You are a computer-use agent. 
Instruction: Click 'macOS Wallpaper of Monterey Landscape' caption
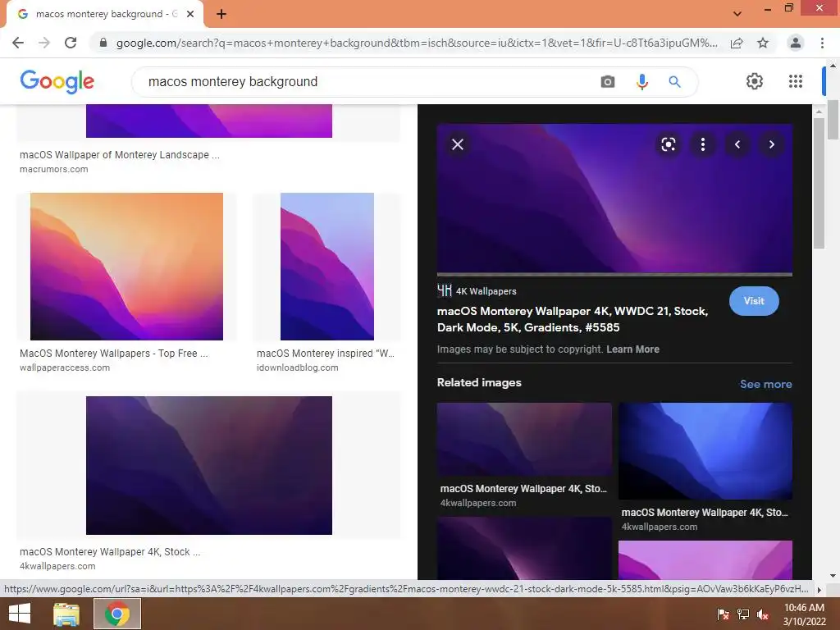tap(120, 155)
